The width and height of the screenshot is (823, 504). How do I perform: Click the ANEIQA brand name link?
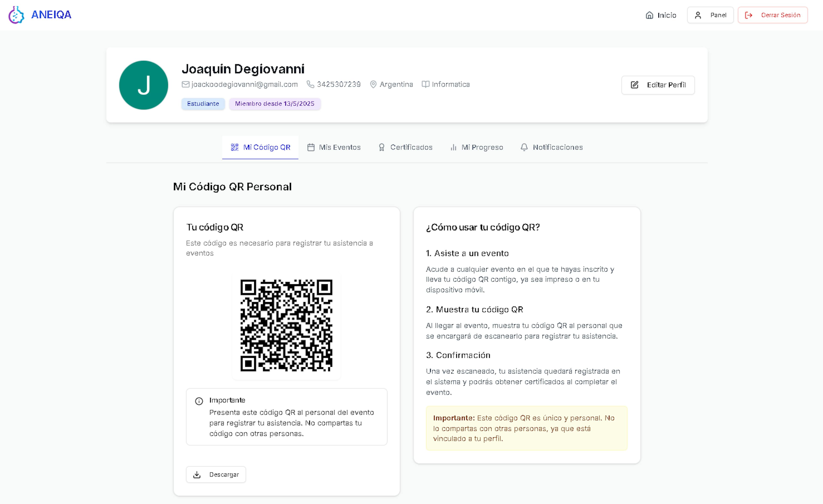[51, 15]
